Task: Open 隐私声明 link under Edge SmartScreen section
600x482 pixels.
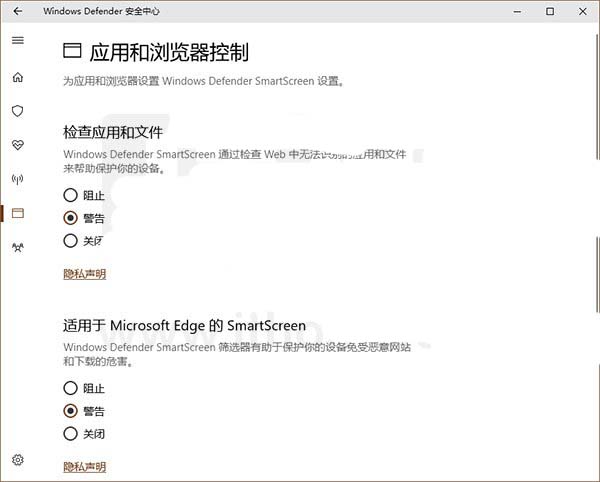Action: tap(85, 467)
